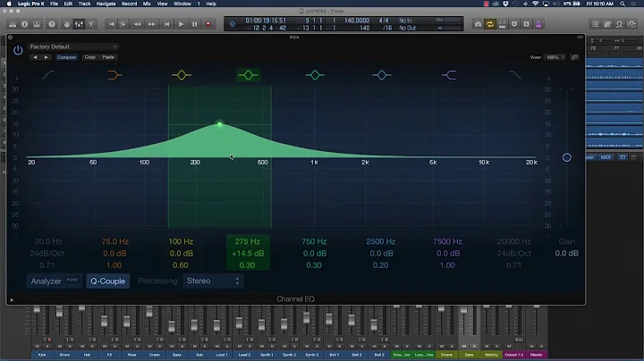The height and width of the screenshot is (361, 644).
Task: Toggle the yellow parametric band at 100 Hz
Action: 182,75
